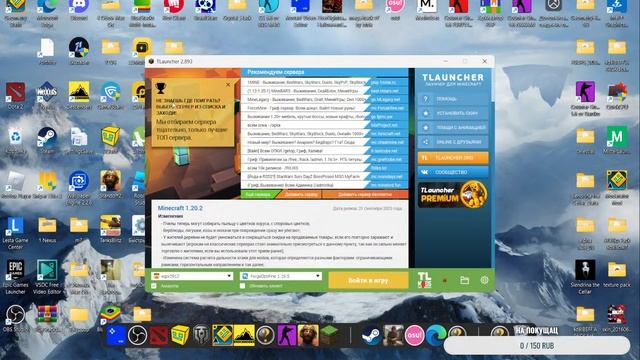The height and width of the screenshot is (360, 640).
Task: Open the Steam desktop shortcut
Action: (47, 141)
